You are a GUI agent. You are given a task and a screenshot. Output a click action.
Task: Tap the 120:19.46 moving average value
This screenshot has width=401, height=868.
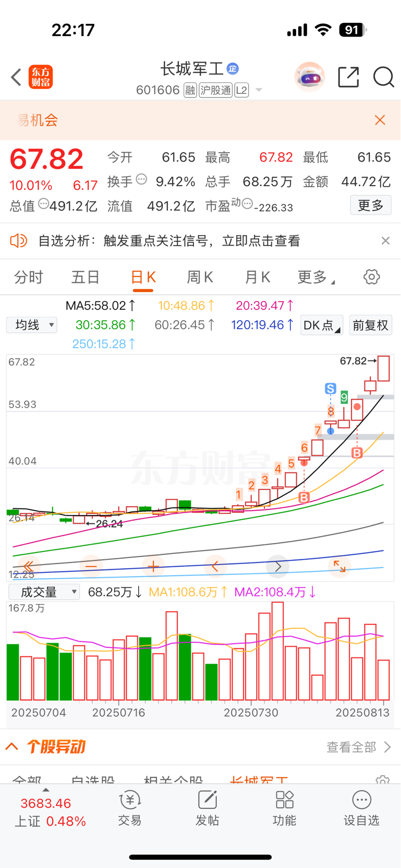tap(262, 325)
